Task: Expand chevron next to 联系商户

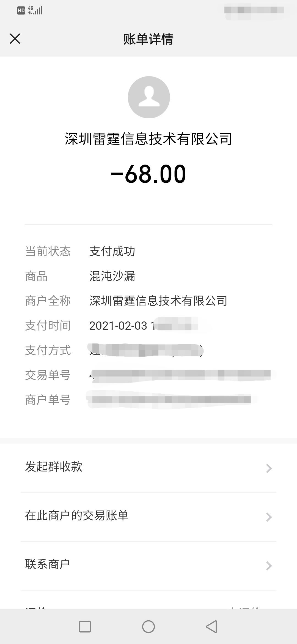Action: click(269, 566)
